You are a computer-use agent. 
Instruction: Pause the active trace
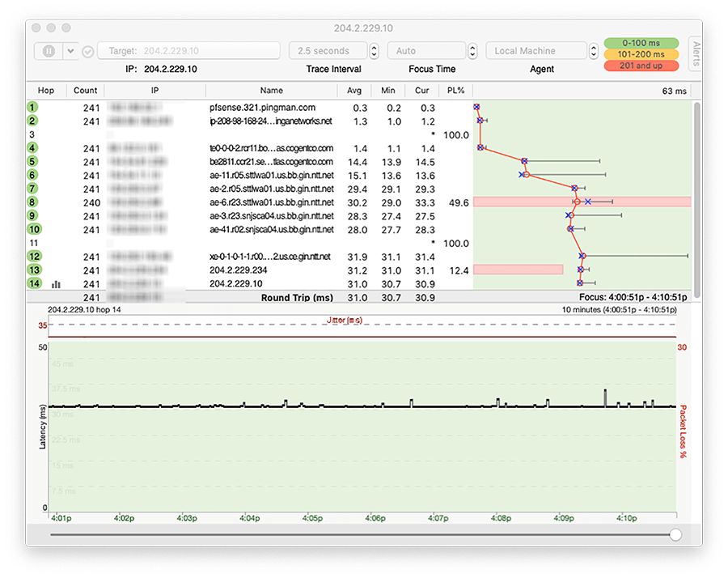click(x=49, y=50)
